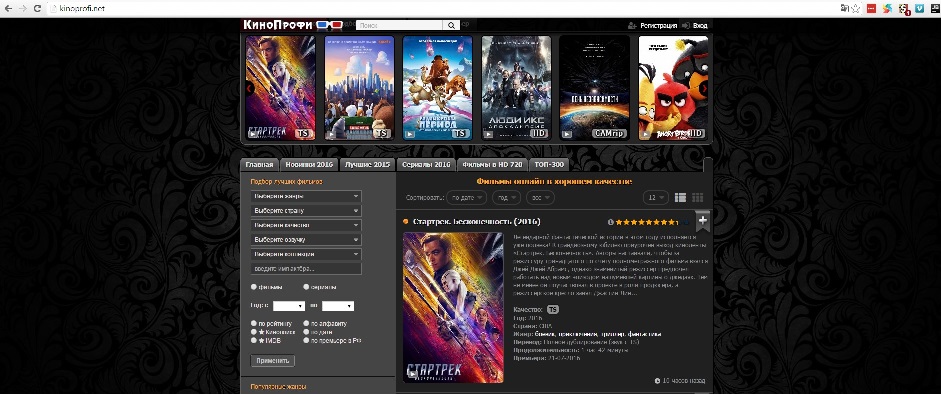
Task: Open the год sort dropdown
Action: tap(507, 197)
